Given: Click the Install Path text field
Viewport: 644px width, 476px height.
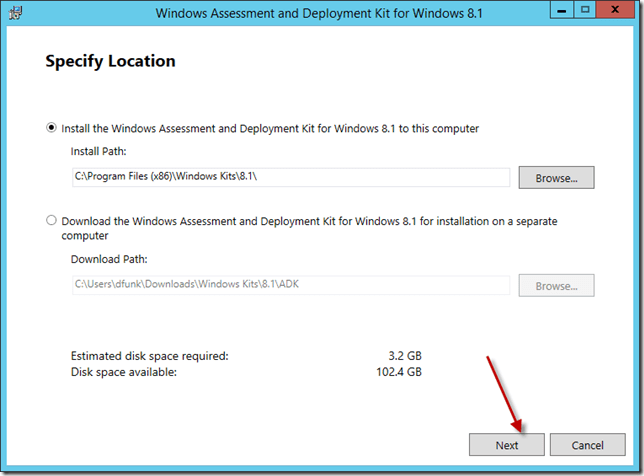Looking at the screenshot, I should pos(290,178).
